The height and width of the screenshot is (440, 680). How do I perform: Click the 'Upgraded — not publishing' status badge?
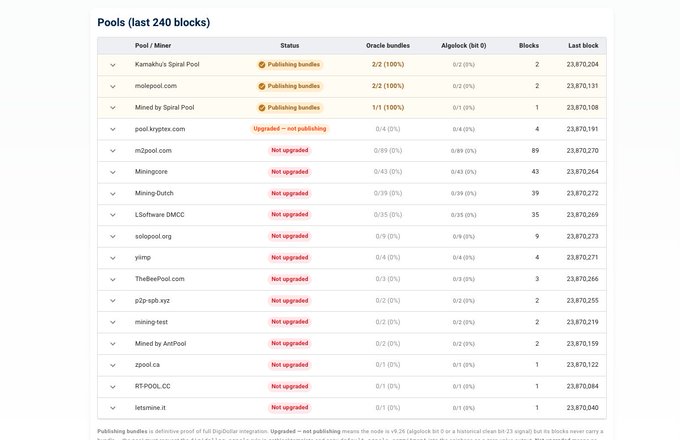tap(290, 129)
